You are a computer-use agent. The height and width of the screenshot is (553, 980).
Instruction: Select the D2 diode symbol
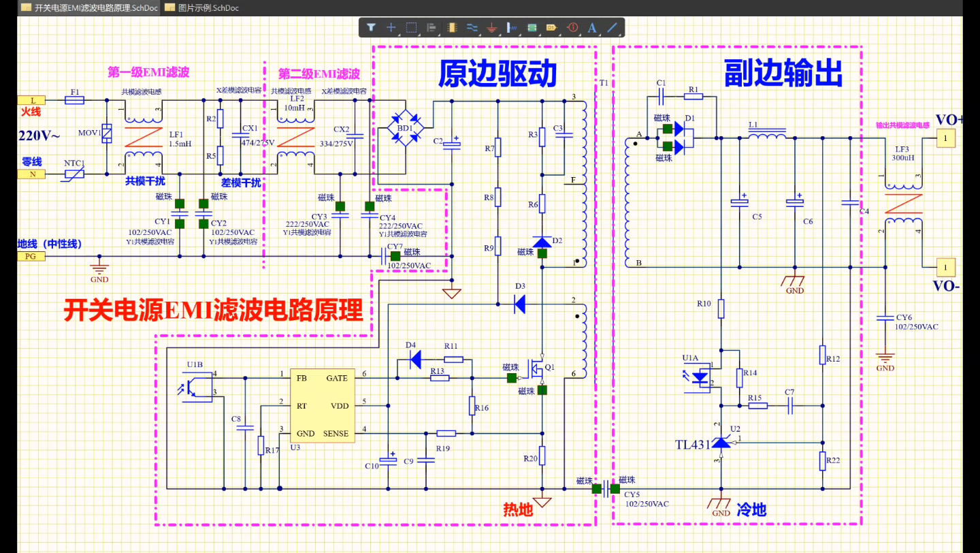[542, 241]
